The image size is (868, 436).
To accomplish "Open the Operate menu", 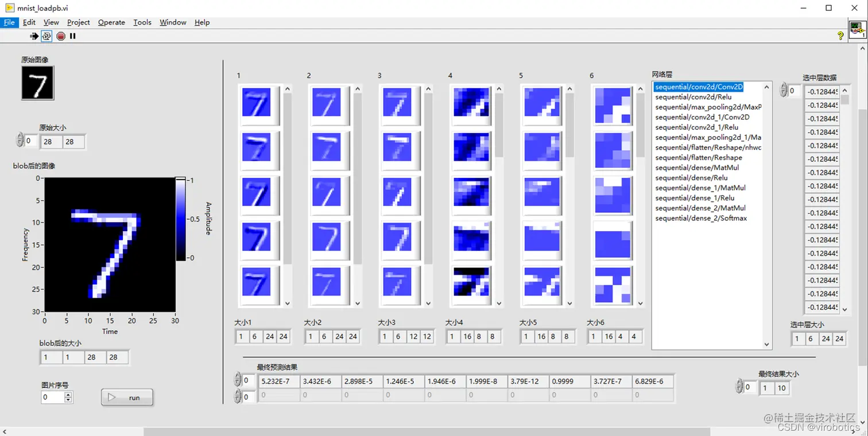I will (111, 22).
